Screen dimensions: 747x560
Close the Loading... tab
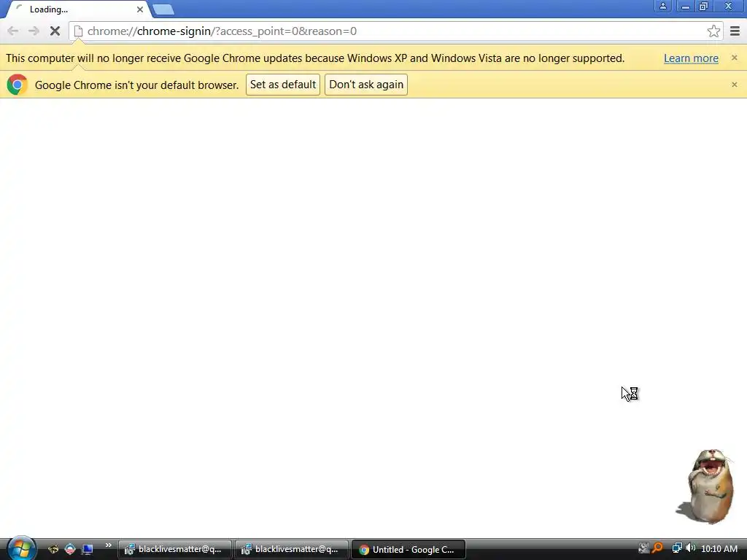(x=139, y=9)
